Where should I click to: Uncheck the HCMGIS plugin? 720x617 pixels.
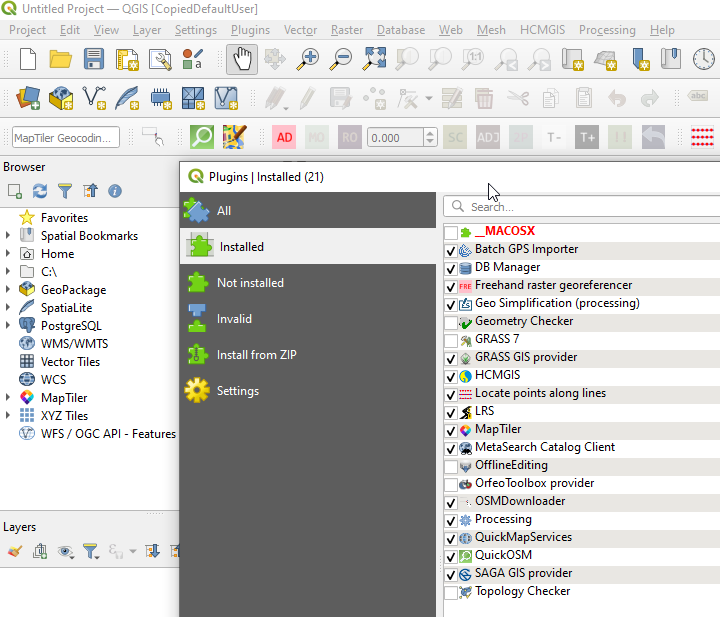click(451, 376)
